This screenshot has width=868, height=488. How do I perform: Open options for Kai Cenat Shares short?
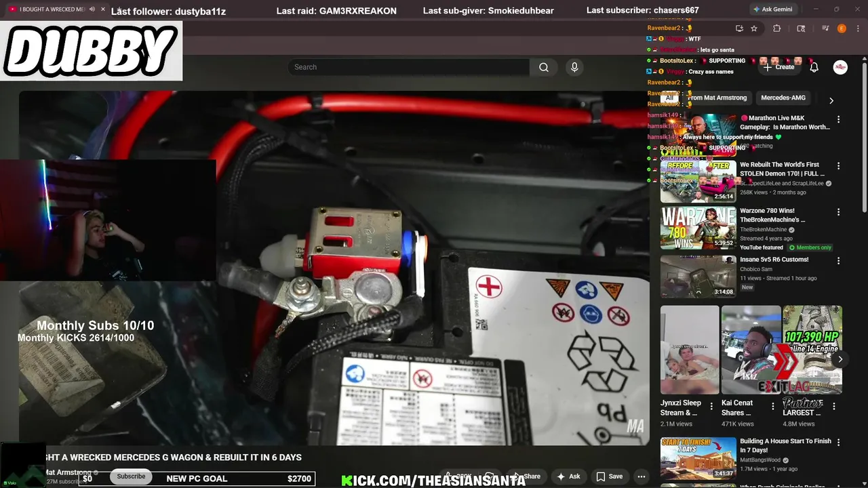(772, 407)
